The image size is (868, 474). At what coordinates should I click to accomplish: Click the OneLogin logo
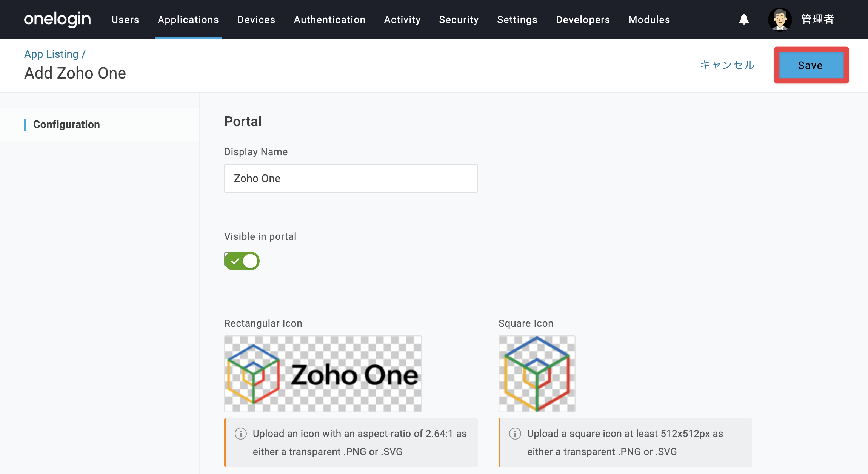(57, 19)
